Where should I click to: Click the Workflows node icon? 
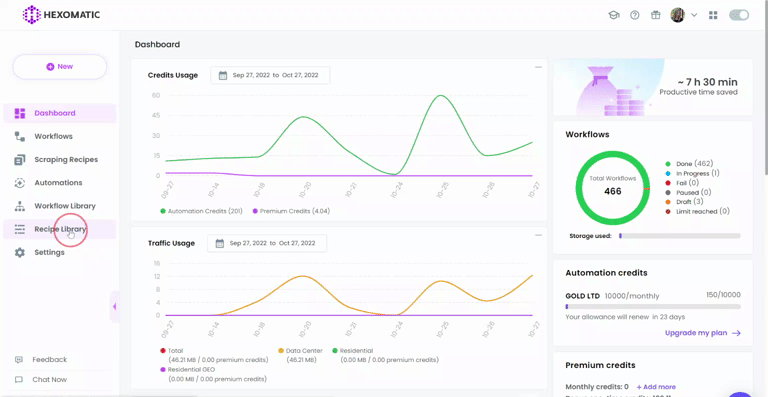click(20, 137)
